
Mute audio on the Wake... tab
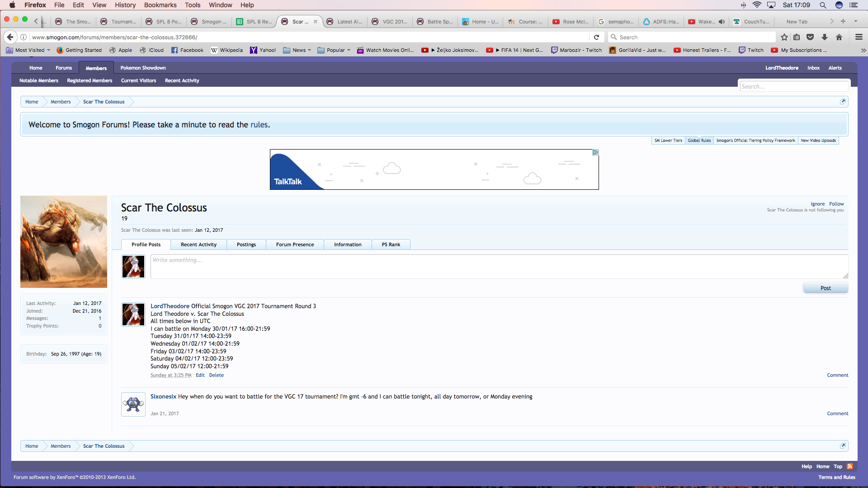722,22
